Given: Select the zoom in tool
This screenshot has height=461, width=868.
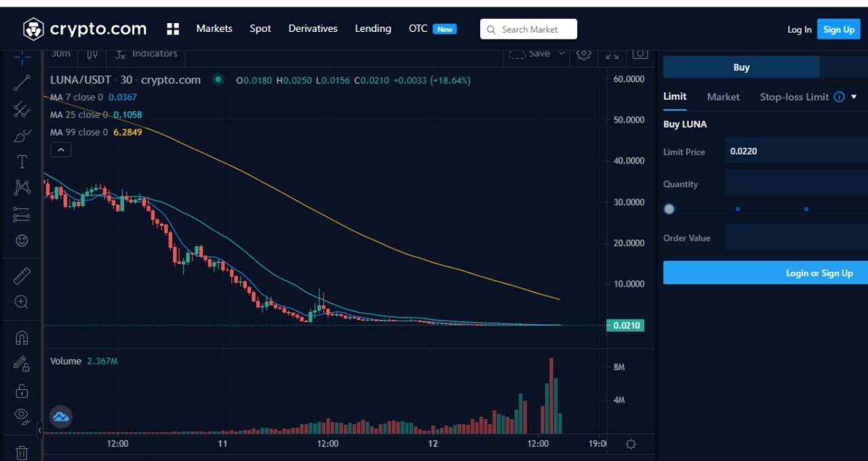Looking at the screenshot, I should tap(22, 302).
